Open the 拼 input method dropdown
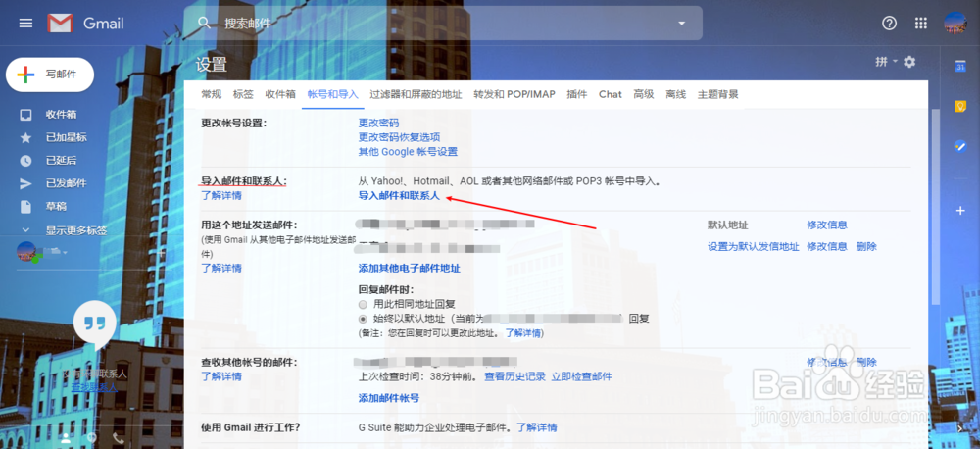 [886, 62]
